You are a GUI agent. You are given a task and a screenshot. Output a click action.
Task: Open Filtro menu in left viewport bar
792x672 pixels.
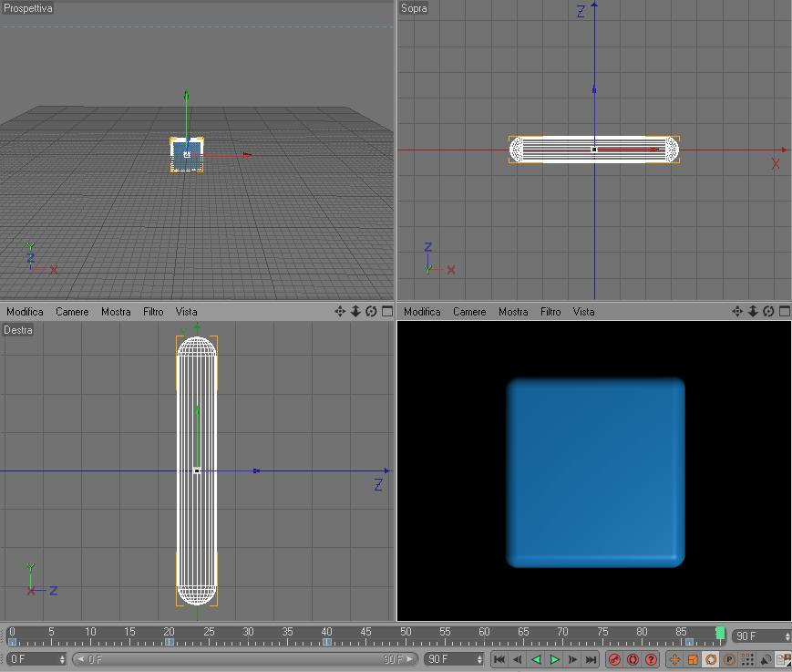click(153, 312)
